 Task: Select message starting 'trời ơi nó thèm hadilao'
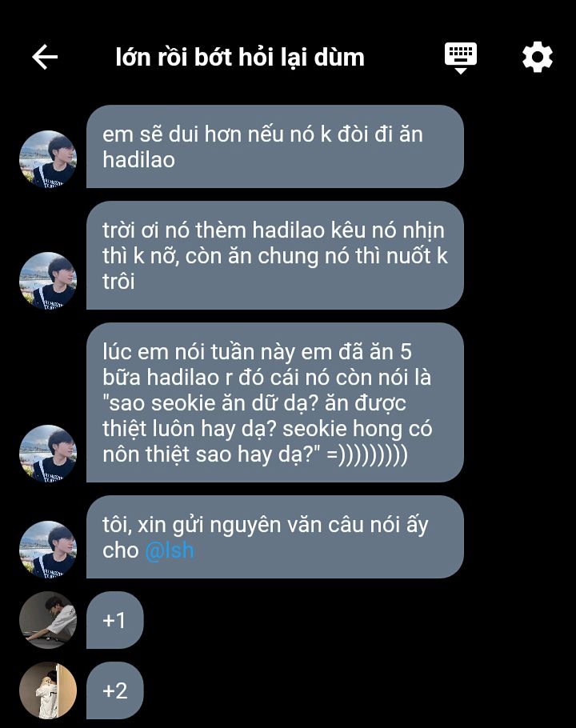point(274,255)
